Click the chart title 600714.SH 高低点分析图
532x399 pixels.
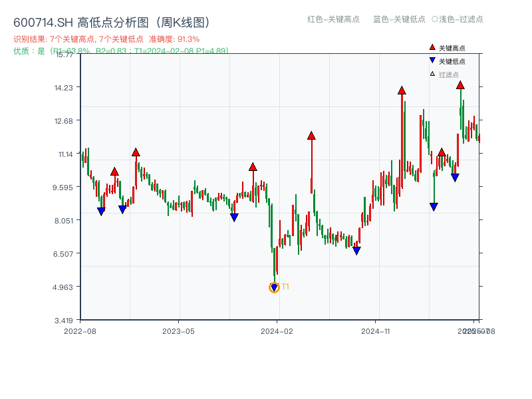(112, 23)
